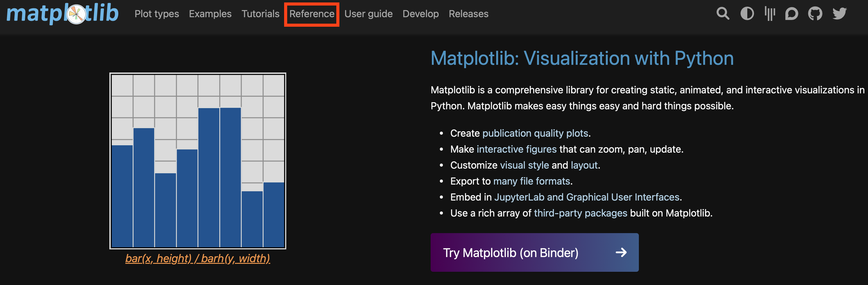The height and width of the screenshot is (285, 868).
Task: Open the Releases page
Action: [468, 14]
